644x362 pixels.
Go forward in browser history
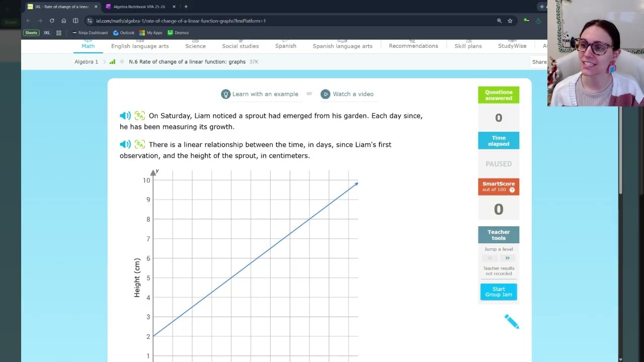point(40,21)
